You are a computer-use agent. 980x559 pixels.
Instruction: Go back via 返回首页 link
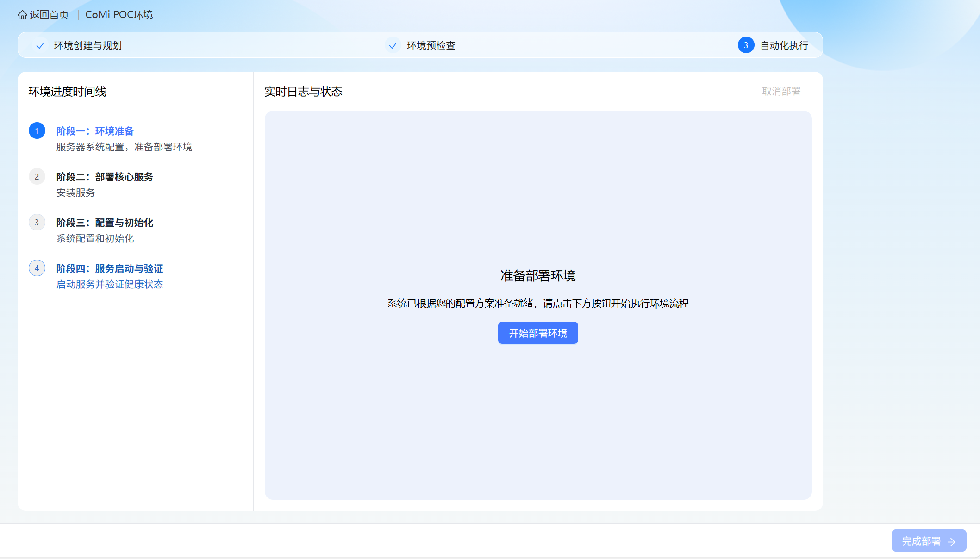(x=49, y=15)
